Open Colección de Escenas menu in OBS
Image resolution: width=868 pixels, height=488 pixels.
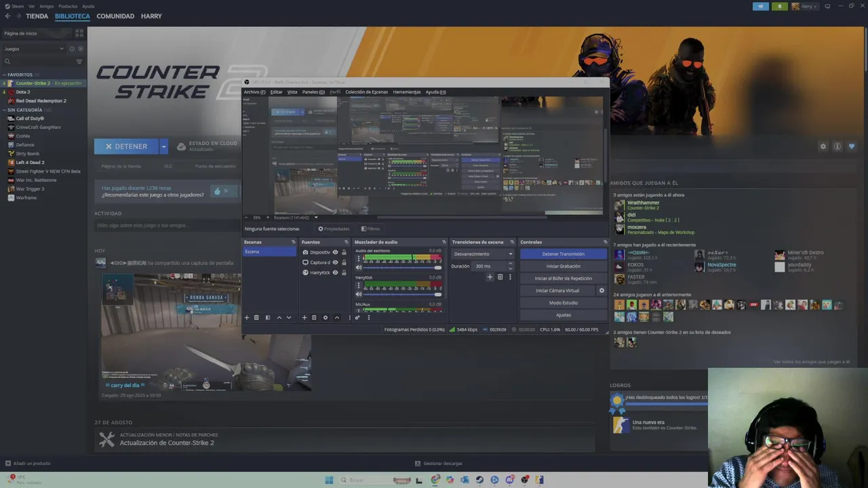coord(366,92)
